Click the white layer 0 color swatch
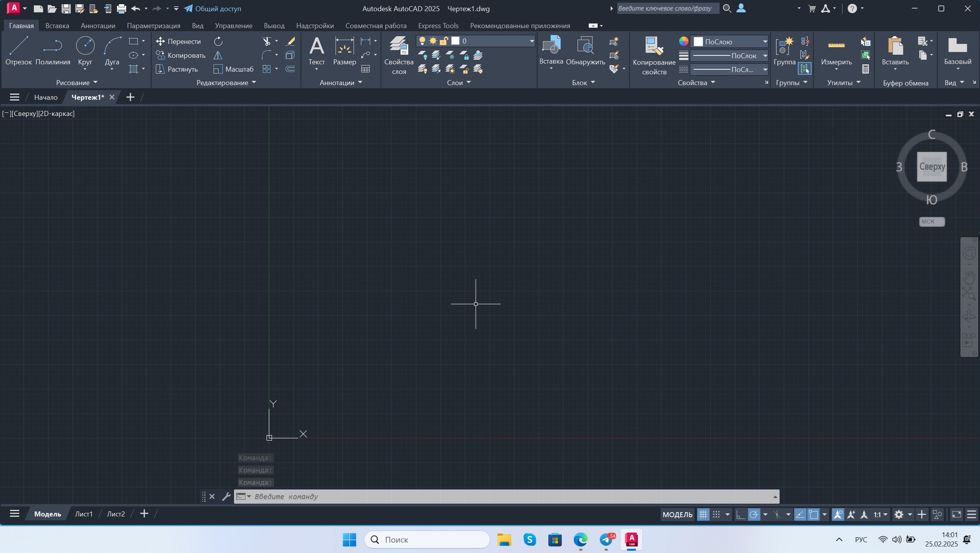Viewport: 980px width, 553px height. (x=456, y=41)
